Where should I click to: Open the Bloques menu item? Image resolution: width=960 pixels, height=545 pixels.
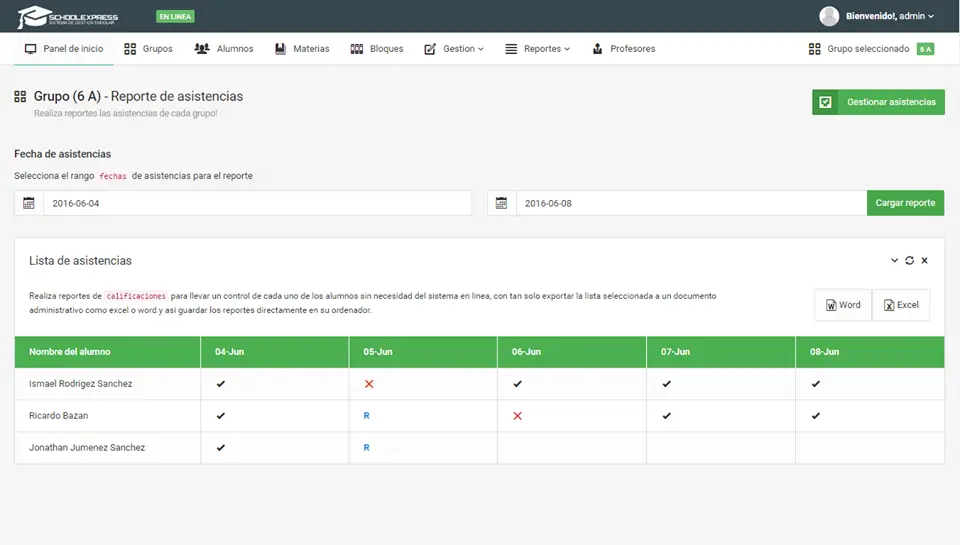(x=377, y=48)
